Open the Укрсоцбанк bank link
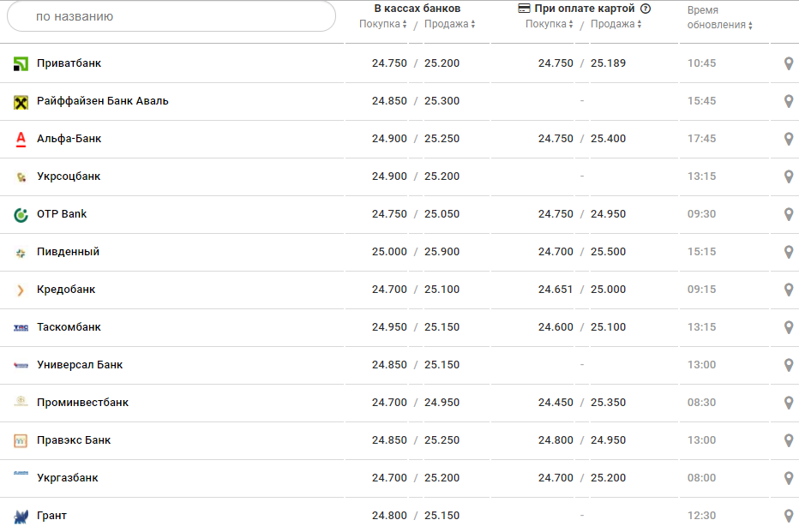Image resolution: width=799 pixels, height=532 pixels. coord(69,176)
